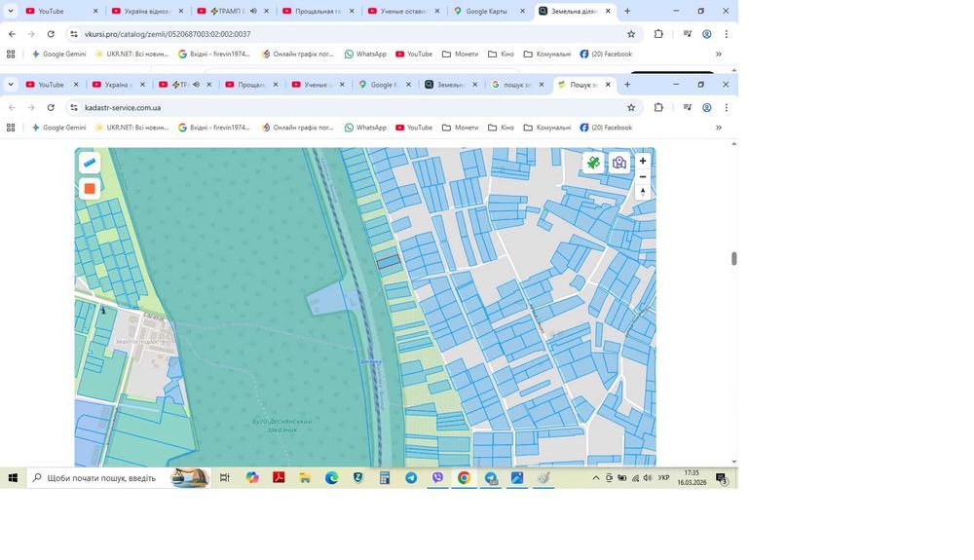Open Viber from the taskbar
974x560 pixels.
pyautogui.click(x=438, y=478)
